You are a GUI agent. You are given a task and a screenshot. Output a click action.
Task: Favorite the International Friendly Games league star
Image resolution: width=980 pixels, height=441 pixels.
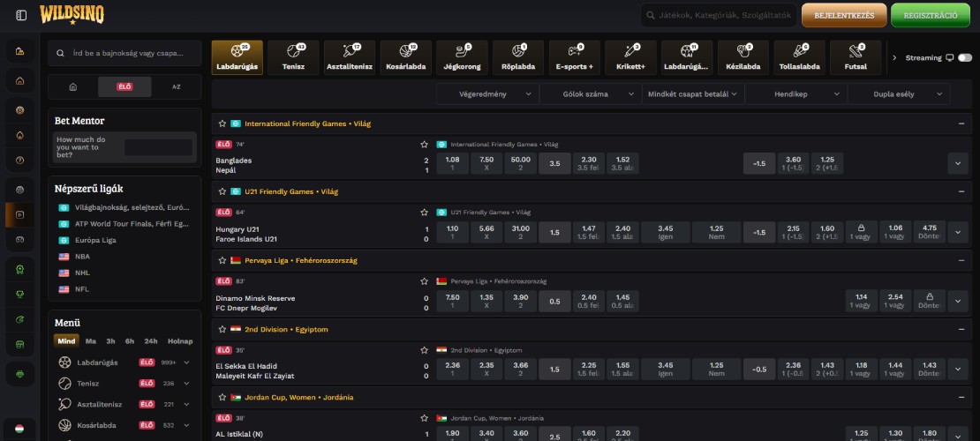[222, 123]
